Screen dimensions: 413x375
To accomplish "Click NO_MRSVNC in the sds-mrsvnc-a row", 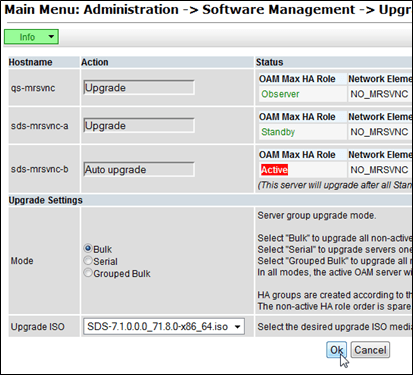I will pyautogui.click(x=379, y=132).
